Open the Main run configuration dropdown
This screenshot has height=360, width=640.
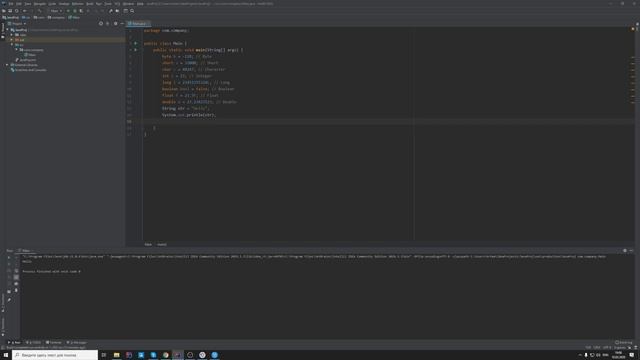point(56,11)
